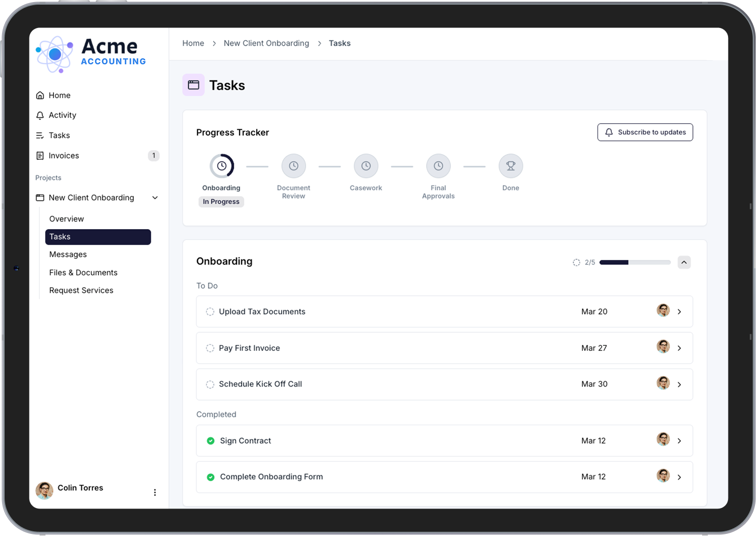Click the Onboarding stage clock icon
Image resolution: width=756 pixels, height=536 pixels.
point(221,166)
